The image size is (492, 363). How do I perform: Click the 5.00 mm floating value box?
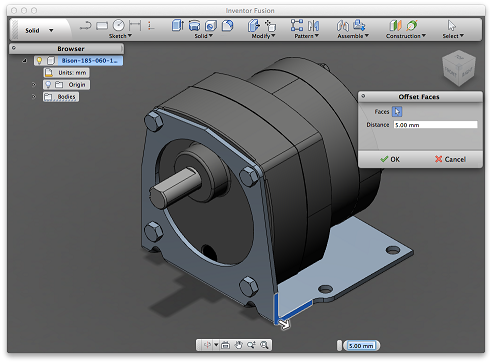coord(361,346)
